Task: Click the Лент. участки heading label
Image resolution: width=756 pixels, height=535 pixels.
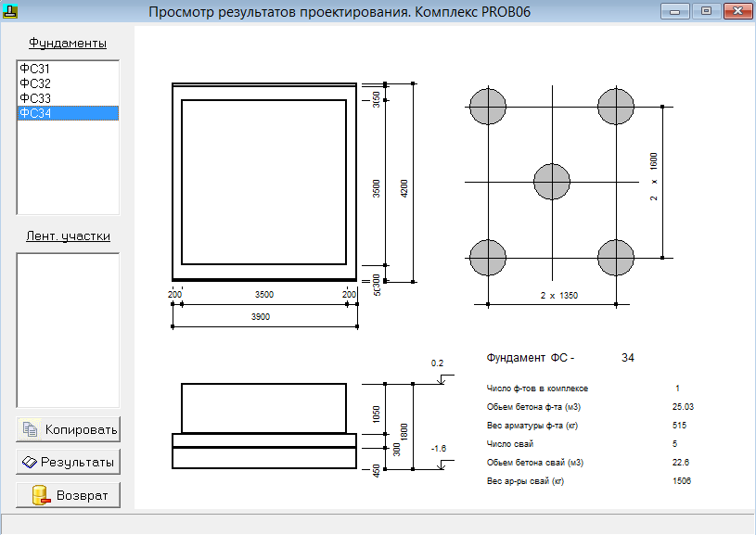Action: click(68, 236)
